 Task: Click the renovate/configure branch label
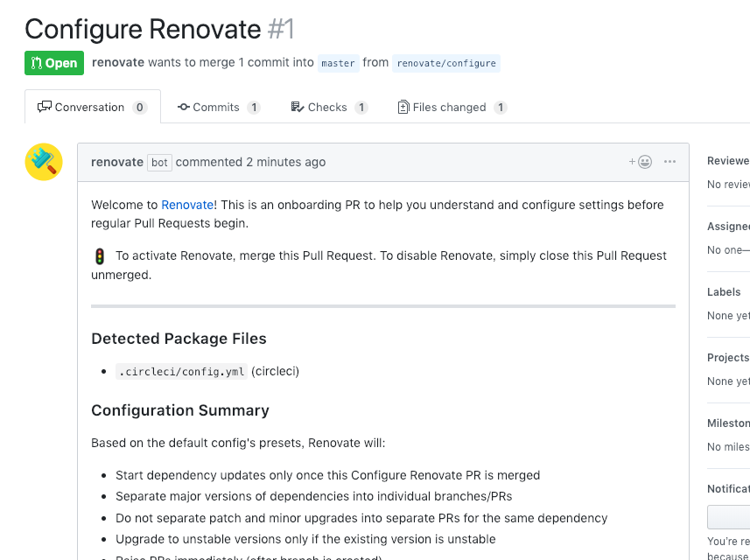tap(446, 63)
